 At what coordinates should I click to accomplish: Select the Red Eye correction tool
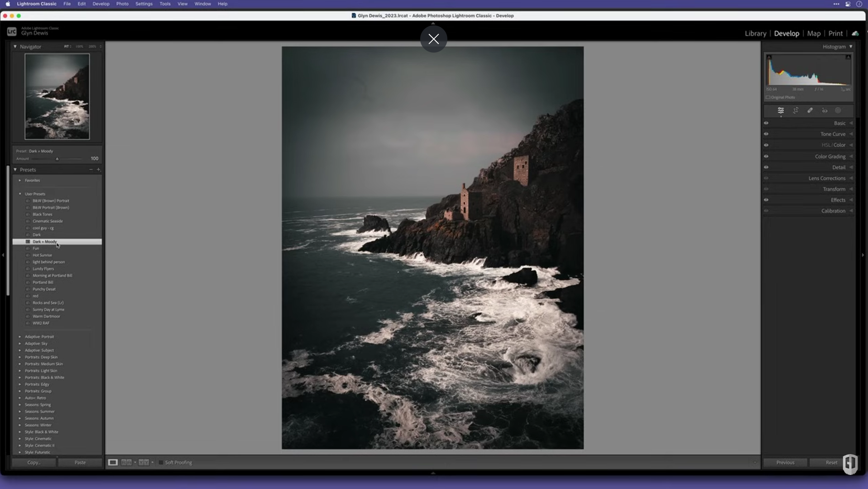(825, 111)
